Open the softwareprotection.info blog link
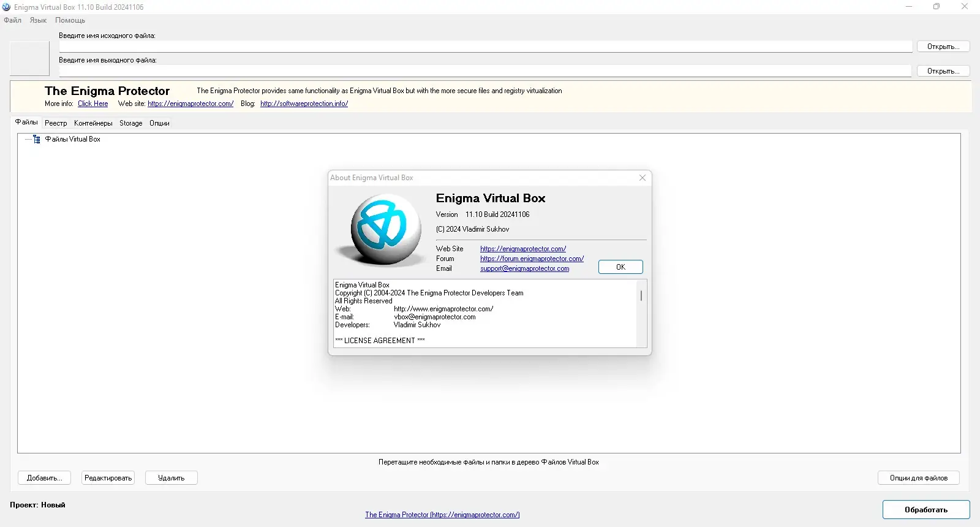The width and height of the screenshot is (980, 527). (x=304, y=104)
